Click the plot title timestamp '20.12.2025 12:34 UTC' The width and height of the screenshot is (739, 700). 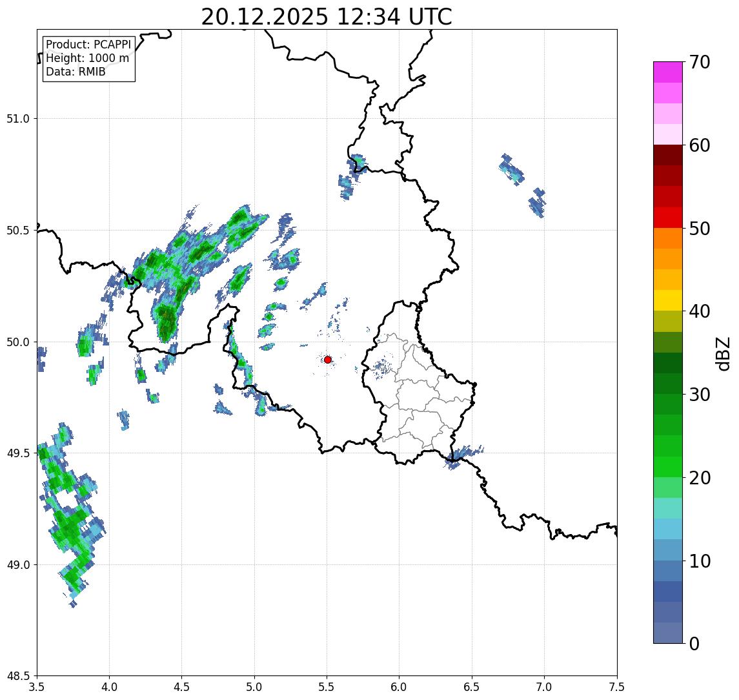pos(327,17)
